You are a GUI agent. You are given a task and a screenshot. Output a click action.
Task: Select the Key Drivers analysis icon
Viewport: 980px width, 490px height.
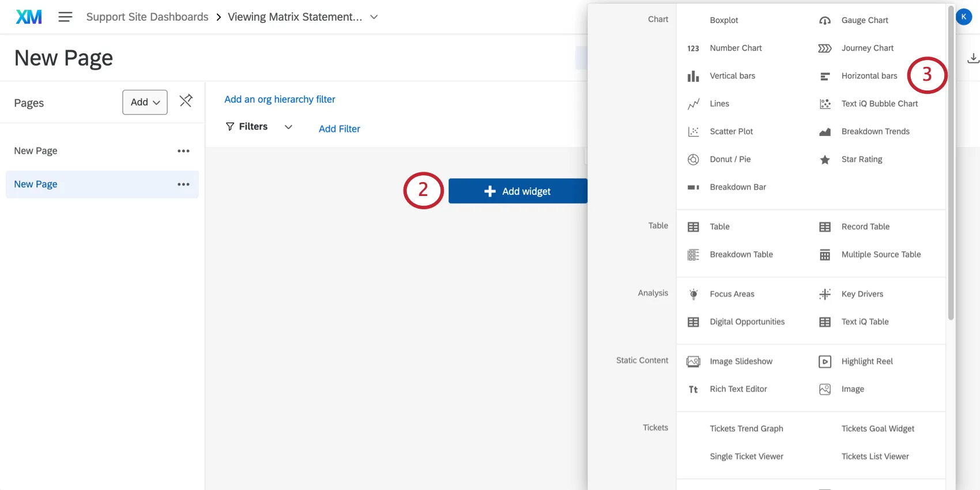point(825,294)
